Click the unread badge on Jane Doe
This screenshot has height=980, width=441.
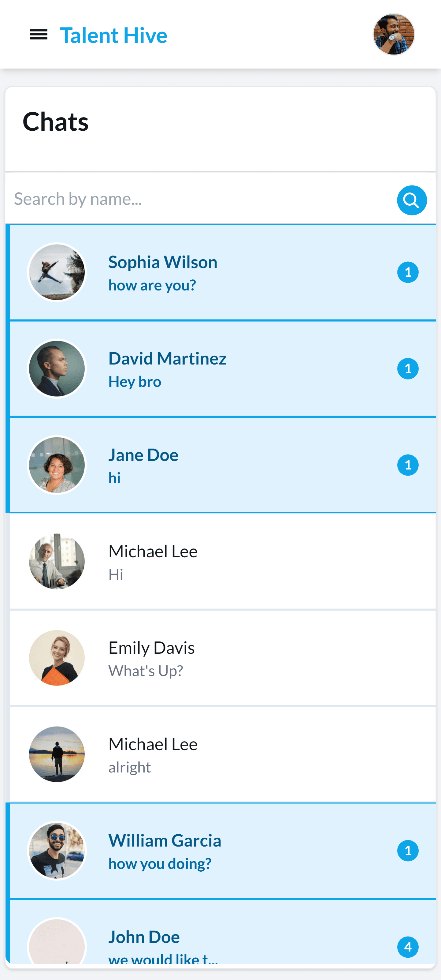[x=408, y=465]
